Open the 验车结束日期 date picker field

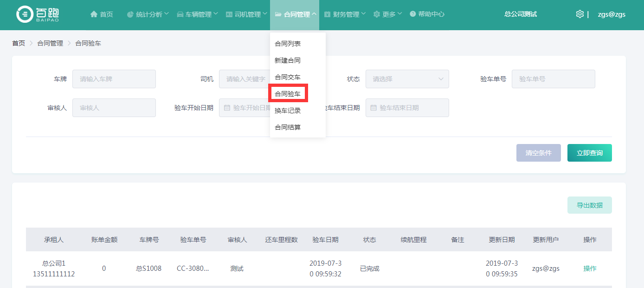(x=407, y=108)
